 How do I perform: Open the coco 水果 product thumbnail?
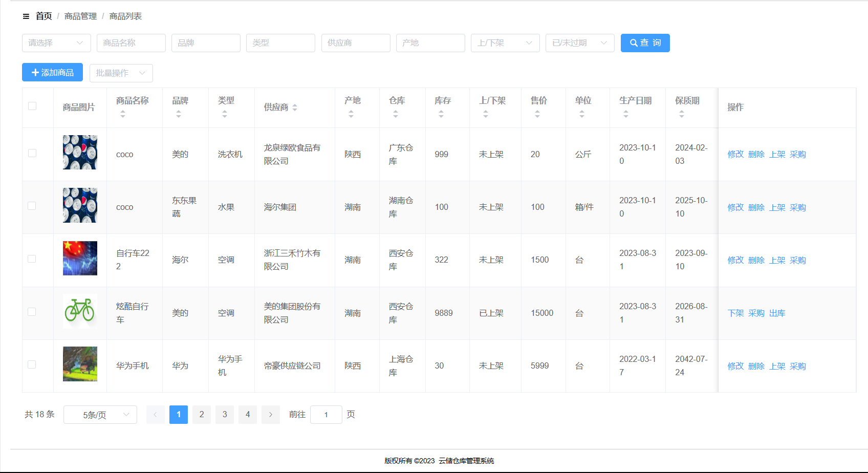pos(80,205)
